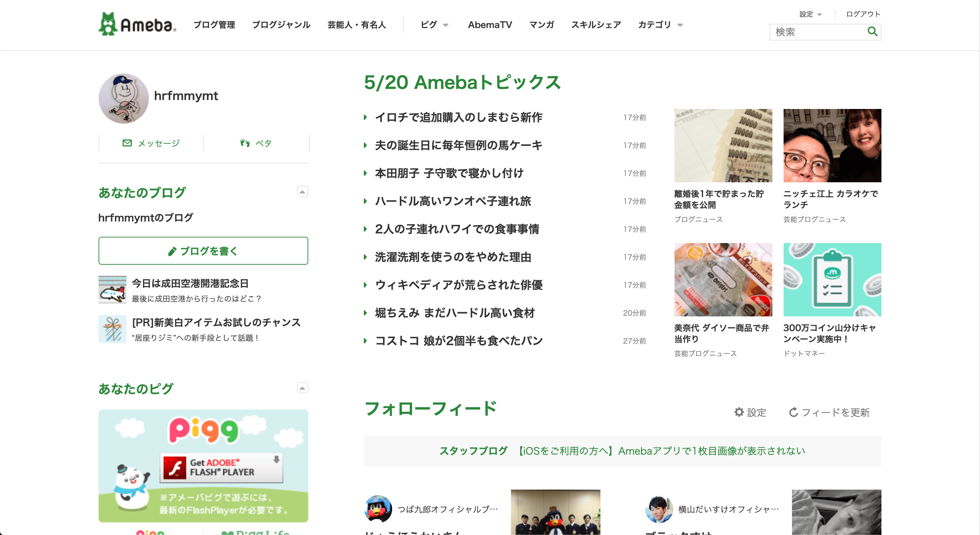Viewport: 980px width, 535px height.
Task: Collapse the あなたのピグ section
Action: 302,388
